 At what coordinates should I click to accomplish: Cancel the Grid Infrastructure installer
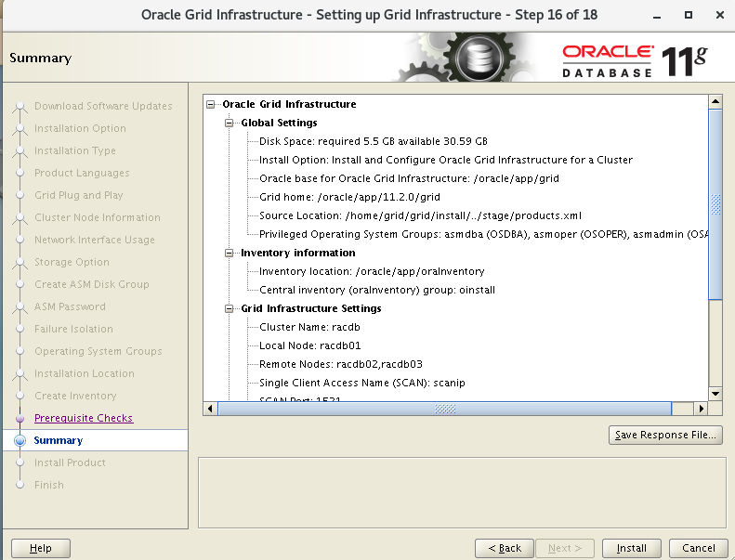coord(699,548)
